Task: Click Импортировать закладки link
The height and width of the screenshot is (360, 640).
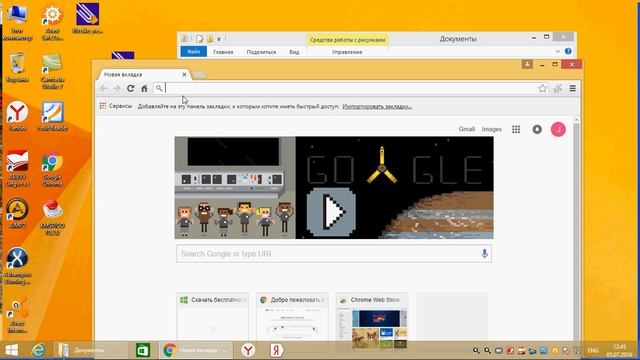Action: tap(377, 106)
